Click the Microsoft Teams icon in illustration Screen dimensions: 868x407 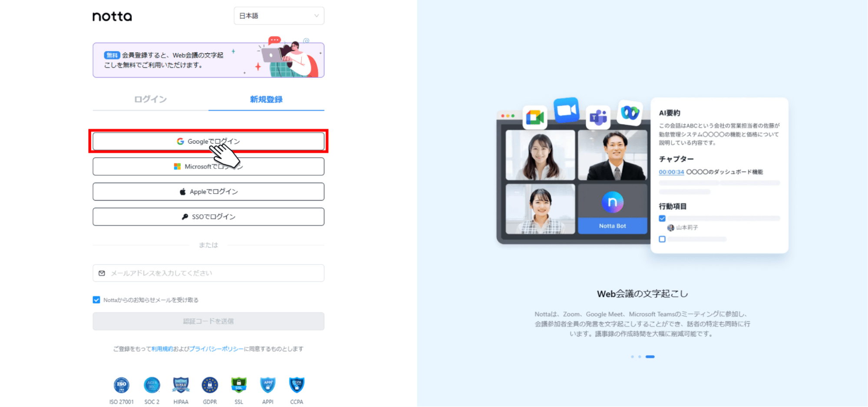(598, 117)
